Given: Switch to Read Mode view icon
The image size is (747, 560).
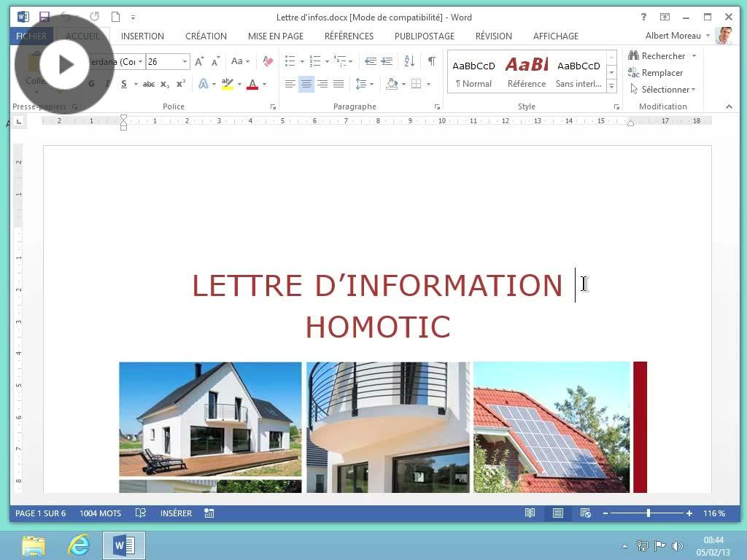Looking at the screenshot, I should click(530, 513).
